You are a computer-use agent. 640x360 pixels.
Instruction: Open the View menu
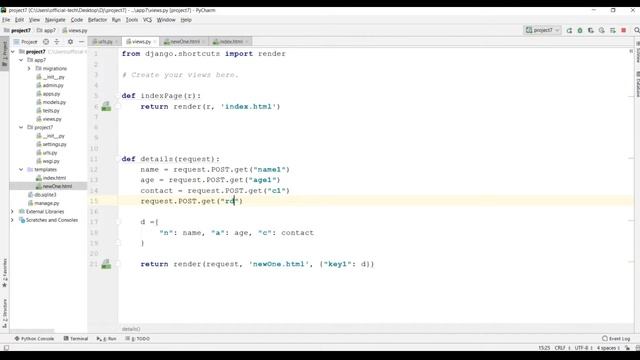click(34, 20)
